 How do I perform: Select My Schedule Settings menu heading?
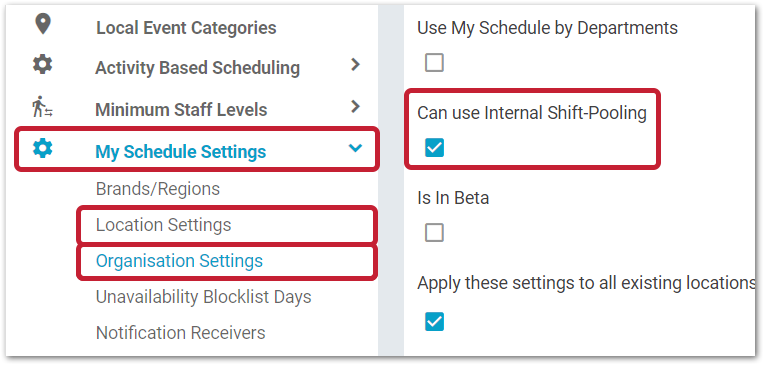point(181,152)
